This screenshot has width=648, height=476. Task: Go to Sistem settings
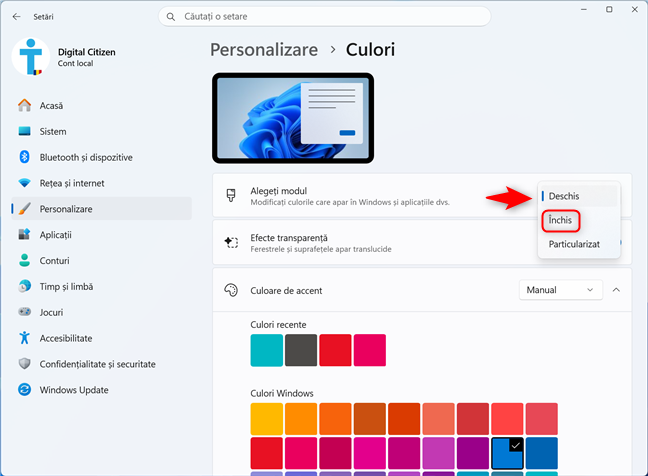tap(102, 131)
